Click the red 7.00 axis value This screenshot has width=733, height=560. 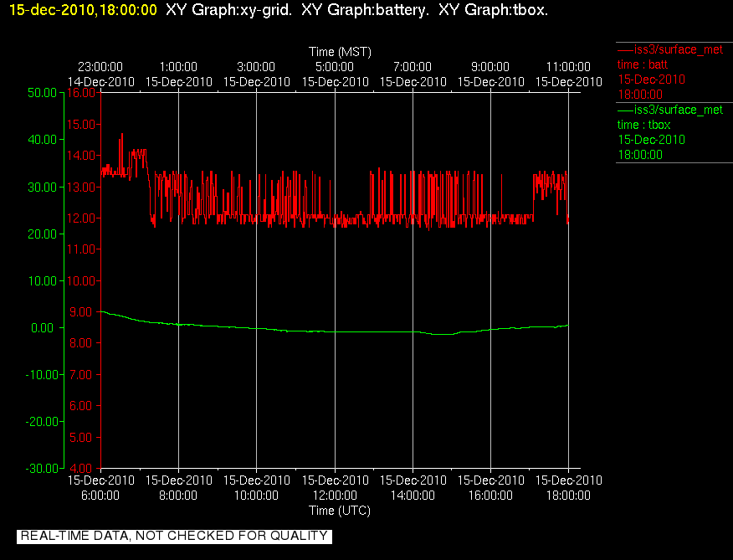coord(81,375)
